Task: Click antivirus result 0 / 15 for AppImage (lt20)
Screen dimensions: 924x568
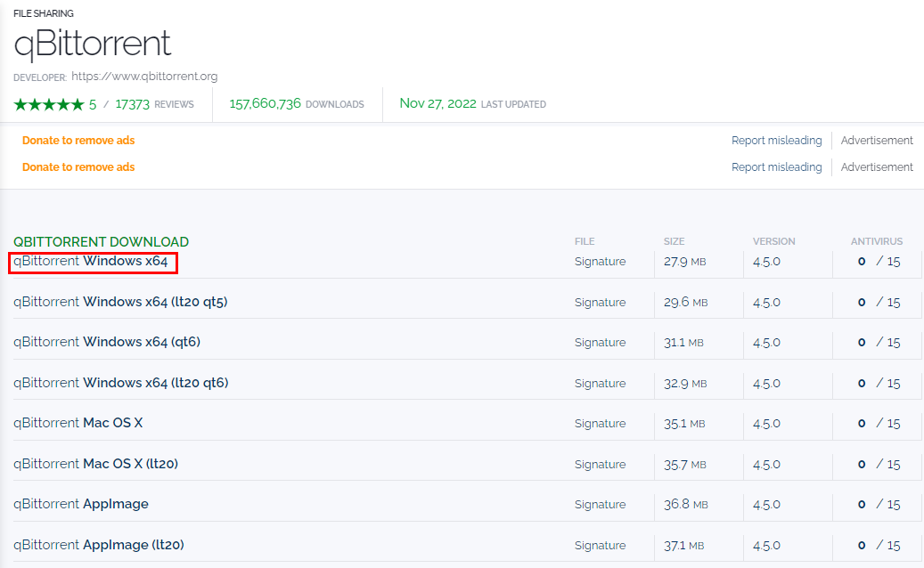Action: [x=879, y=546]
